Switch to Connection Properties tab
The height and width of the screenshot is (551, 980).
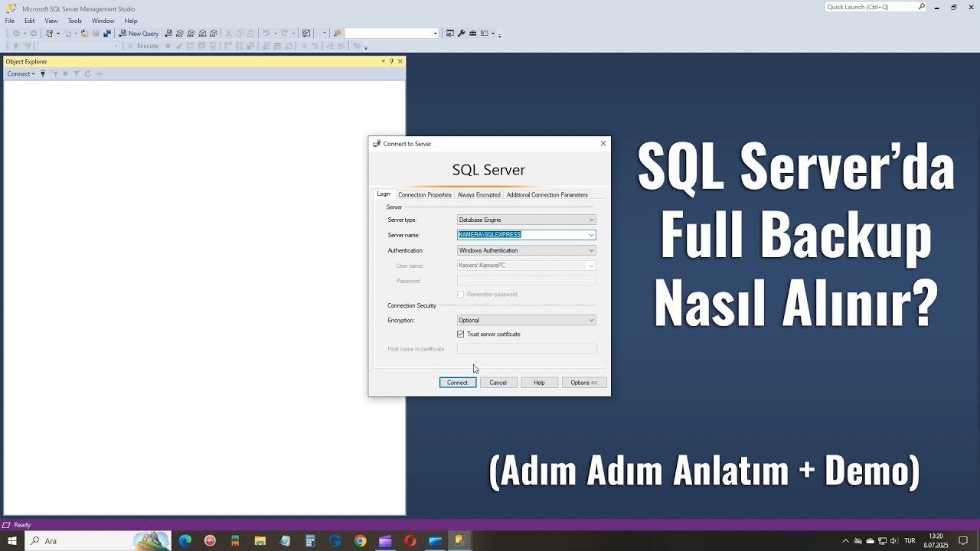click(424, 195)
